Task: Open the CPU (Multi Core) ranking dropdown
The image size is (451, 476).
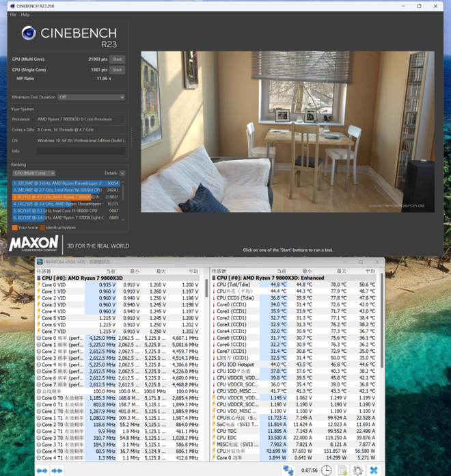Action: [33, 173]
